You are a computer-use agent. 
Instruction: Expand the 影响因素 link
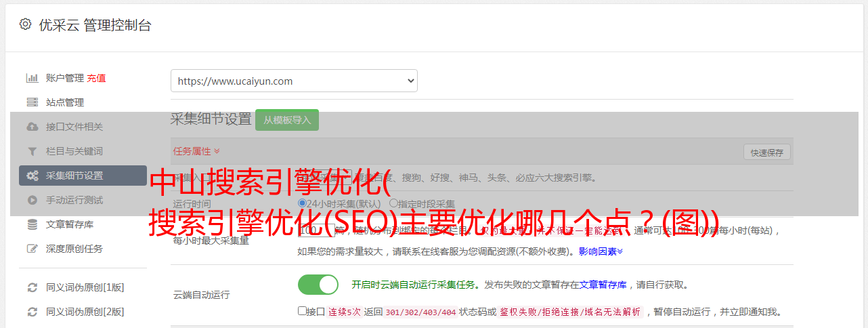(601, 251)
